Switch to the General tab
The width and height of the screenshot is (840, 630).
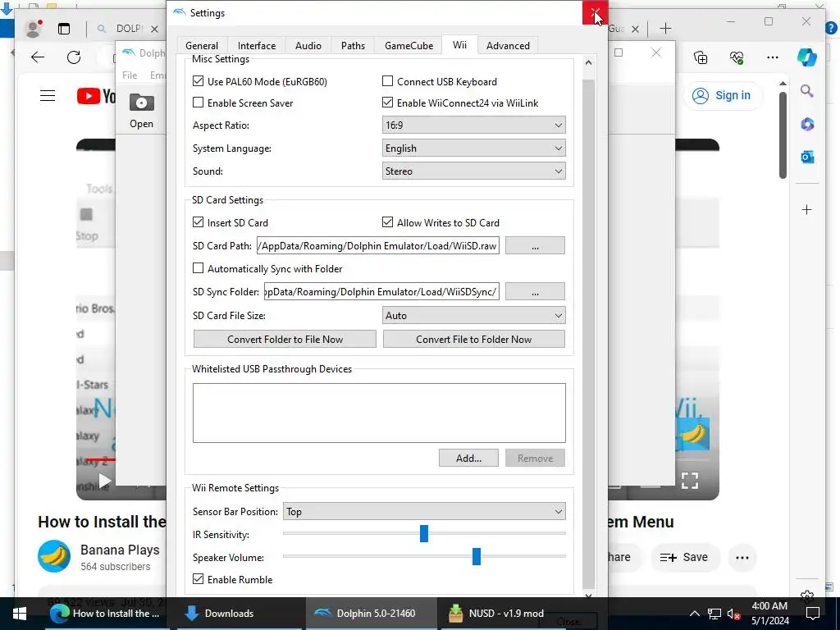tap(202, 46)
